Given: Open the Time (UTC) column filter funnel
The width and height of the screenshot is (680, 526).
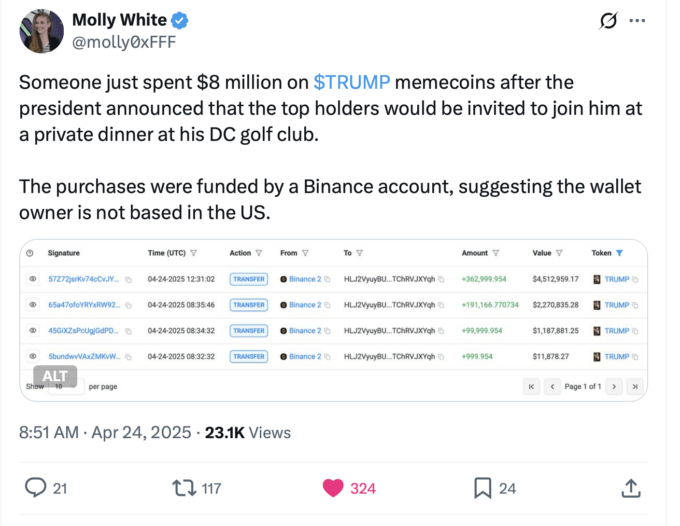Looking at the screenshot, I should (193, 253).
